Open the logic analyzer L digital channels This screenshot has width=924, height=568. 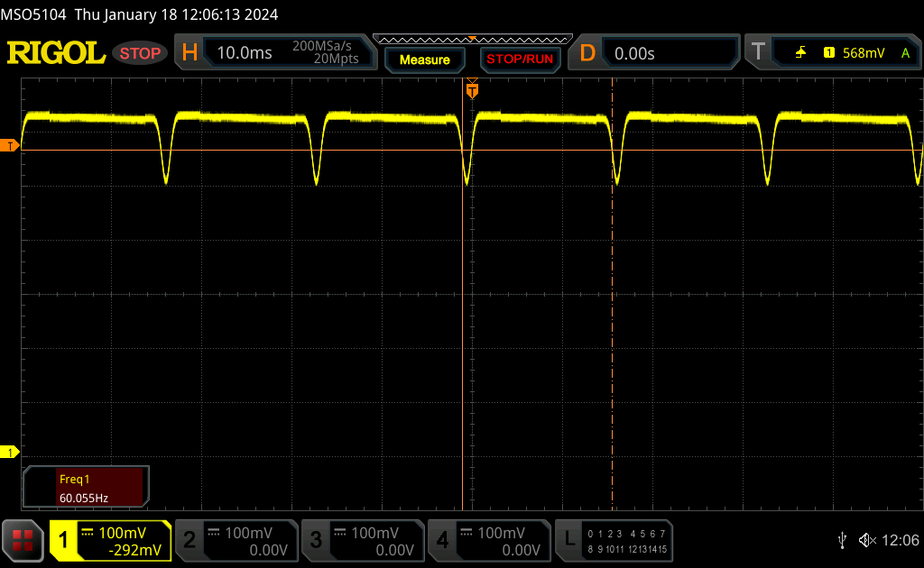click(x=614, y=540)
